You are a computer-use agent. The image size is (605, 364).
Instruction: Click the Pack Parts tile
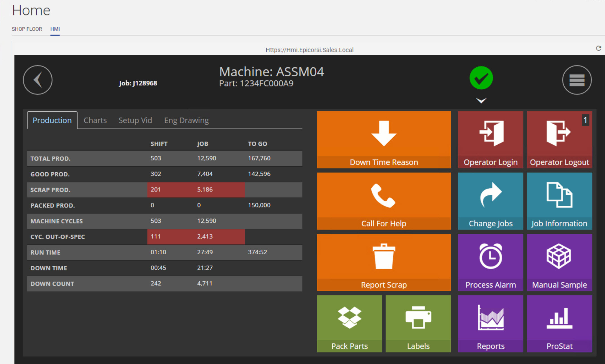point(350,324)
